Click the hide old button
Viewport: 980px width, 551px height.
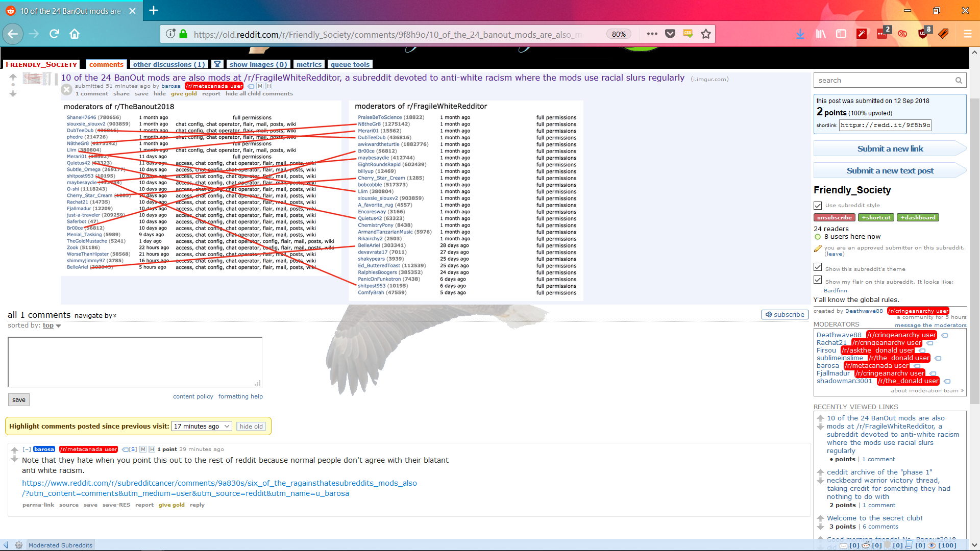[x=251, y=427]
